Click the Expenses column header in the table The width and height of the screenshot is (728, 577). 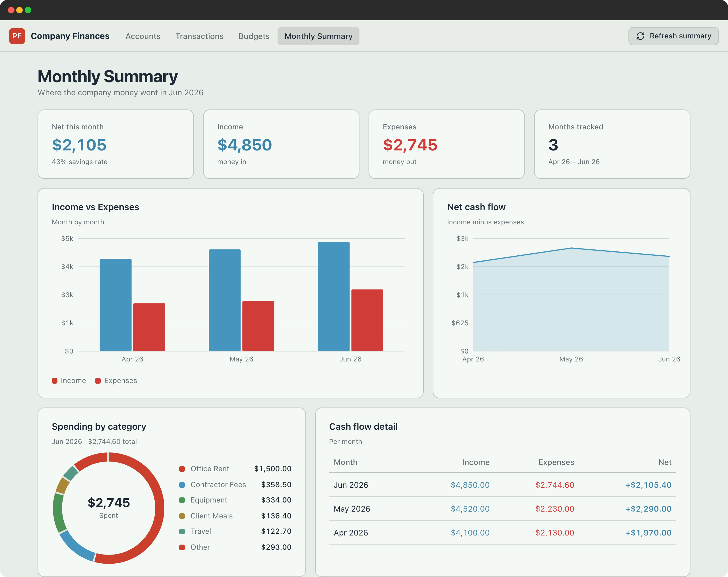tap(556, 463)
